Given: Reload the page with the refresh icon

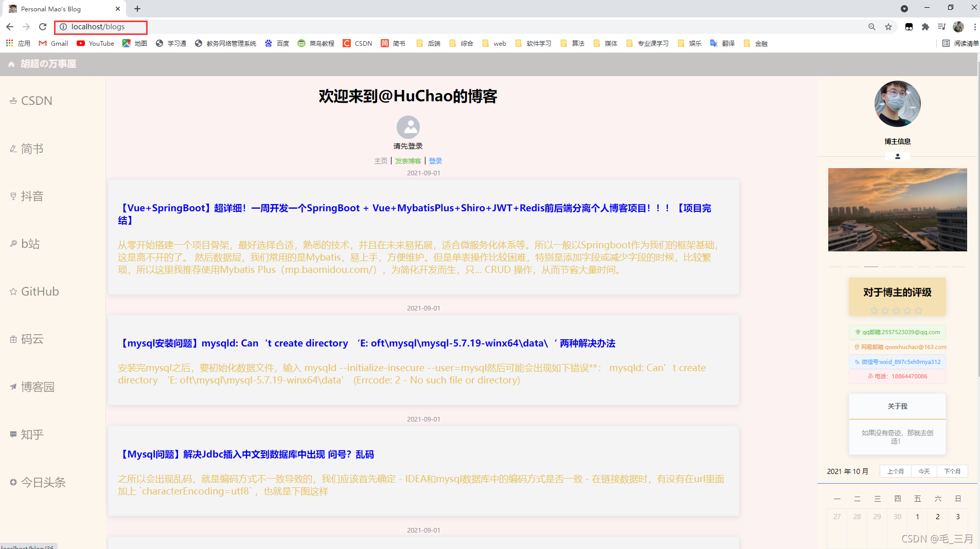Looking at the screenshot, I should click(x=43, y=27).
